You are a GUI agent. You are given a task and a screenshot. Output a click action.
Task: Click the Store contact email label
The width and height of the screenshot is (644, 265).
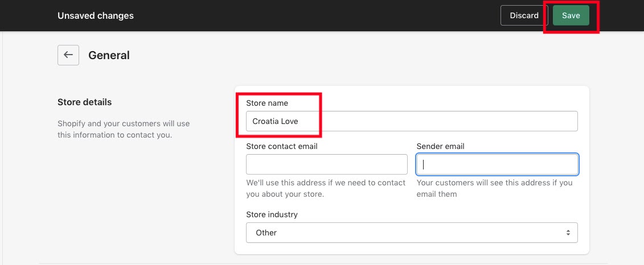[282, 146]
